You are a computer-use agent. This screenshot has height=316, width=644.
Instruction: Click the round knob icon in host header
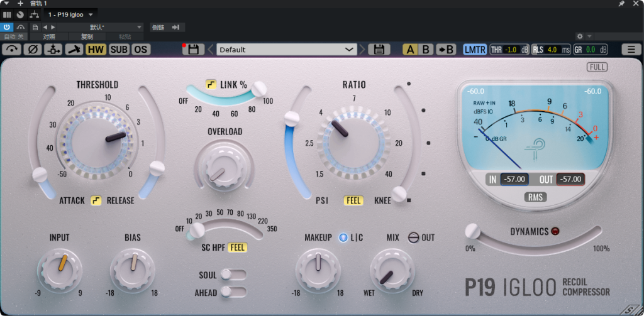(21, 15)
